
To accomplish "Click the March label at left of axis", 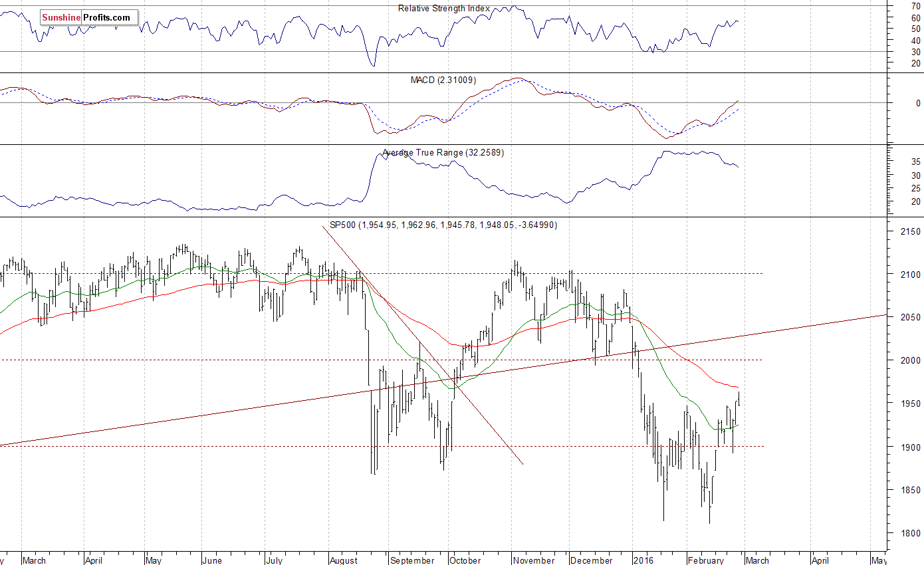I will coord(35,560).
